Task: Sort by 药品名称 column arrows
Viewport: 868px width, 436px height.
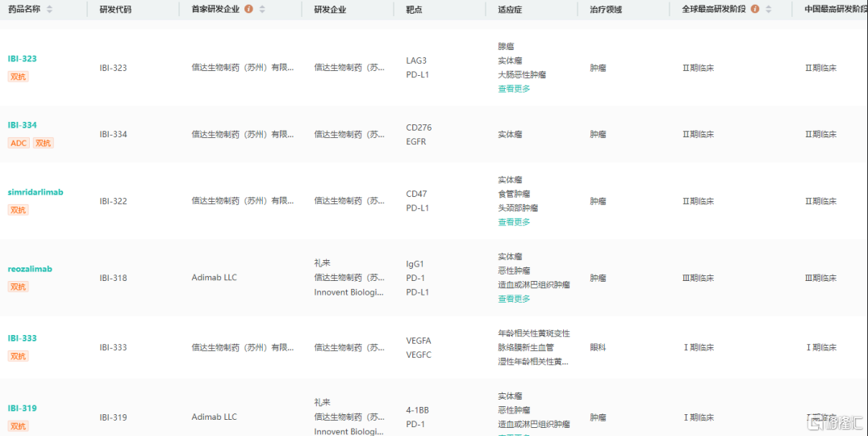Action: [x=49, y=10]
